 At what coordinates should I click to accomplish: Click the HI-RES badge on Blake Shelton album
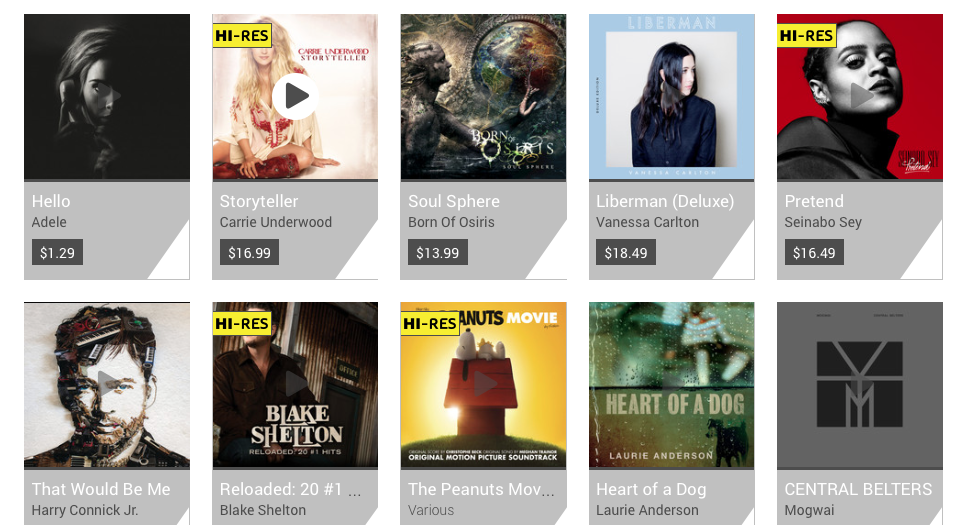[x=242, y=323]
